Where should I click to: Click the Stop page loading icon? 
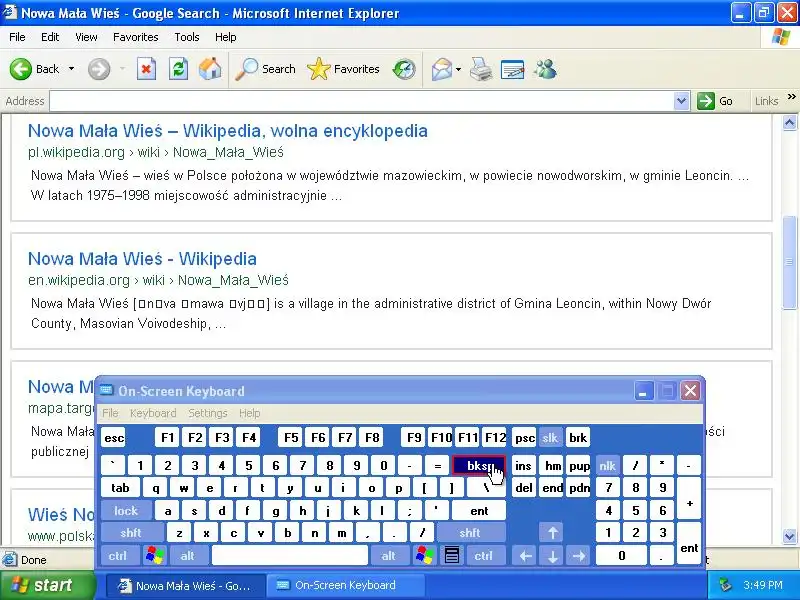(x=146, y=69)
